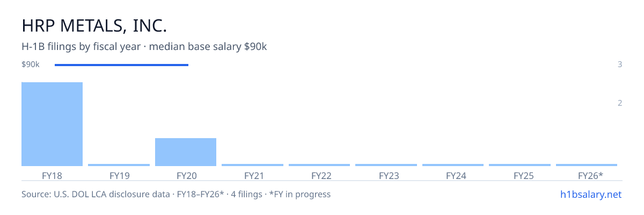Click the FY21 small bar
Screen dimensions: 644x215
252,165
